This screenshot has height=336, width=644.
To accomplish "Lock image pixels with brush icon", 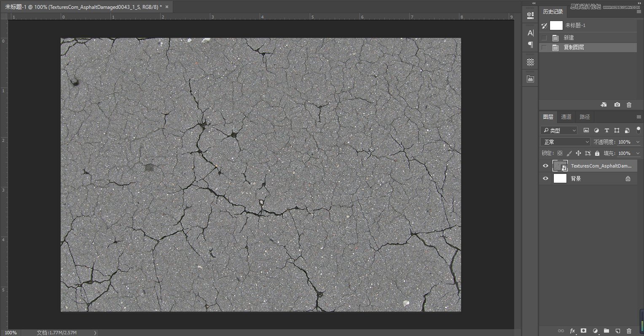I will [x=569, y=153].
